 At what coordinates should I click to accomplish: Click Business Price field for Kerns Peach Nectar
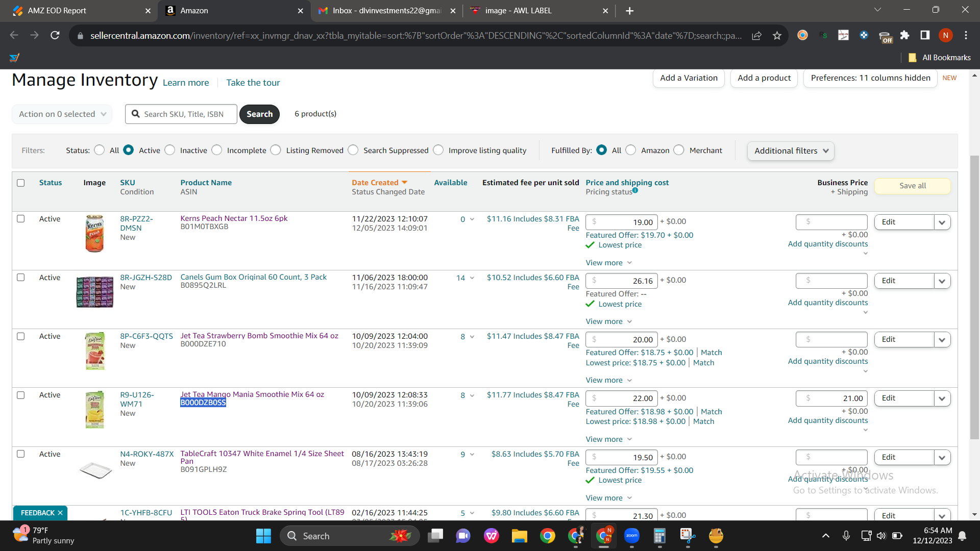pyautogui.click(x=831, y=222)
